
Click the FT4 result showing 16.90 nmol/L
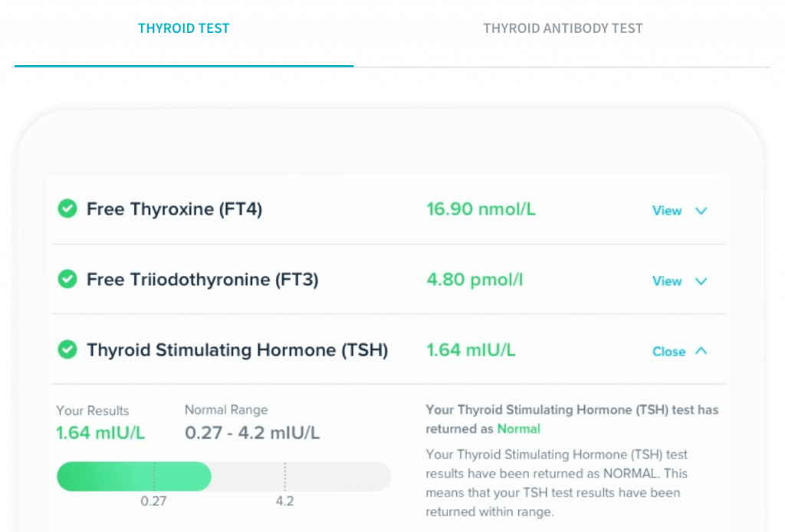(x=481, y=209)
